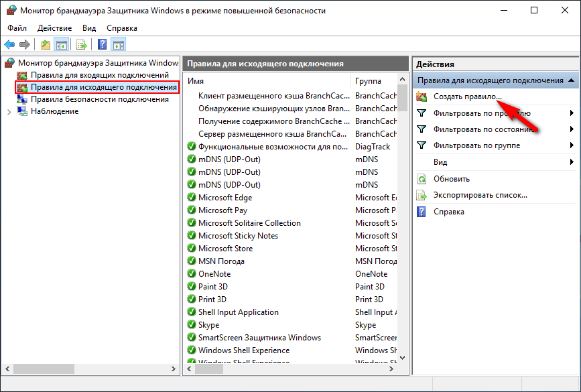Open the Действие menu
Screen dimensions: 581x392
click(x=54, y=28)
